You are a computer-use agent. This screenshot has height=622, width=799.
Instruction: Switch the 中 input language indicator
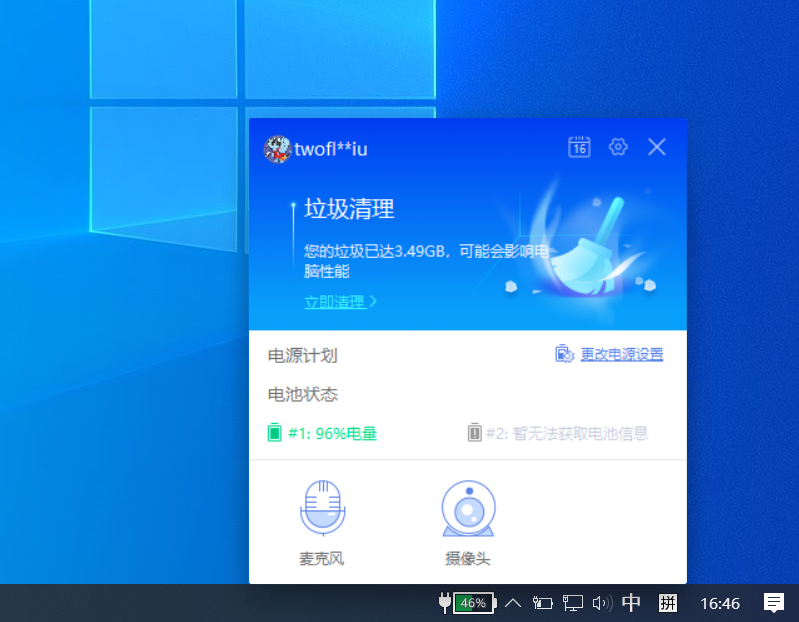[x=631, y=603]
